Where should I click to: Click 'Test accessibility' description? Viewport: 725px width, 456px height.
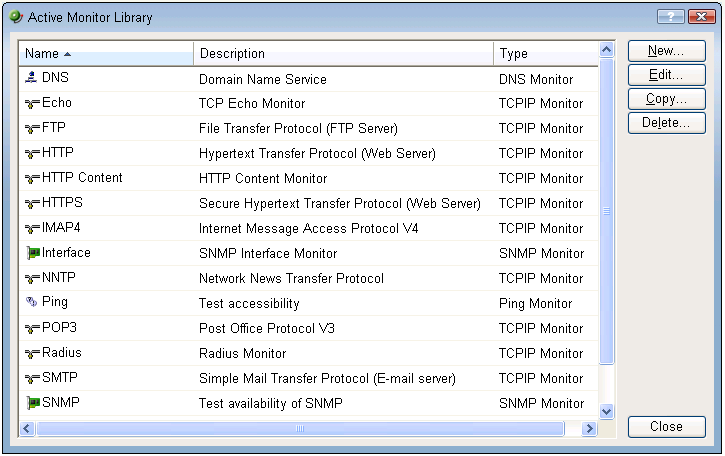coord(249,303)
